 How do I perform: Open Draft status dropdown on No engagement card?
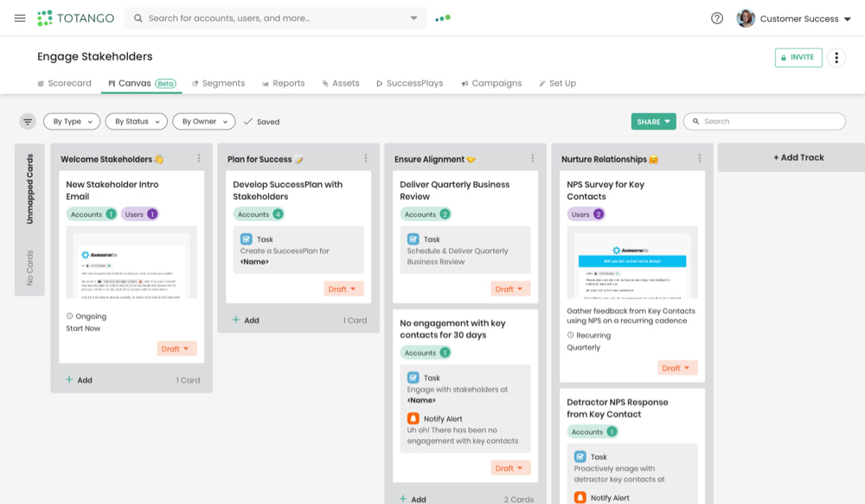point(510,468)
